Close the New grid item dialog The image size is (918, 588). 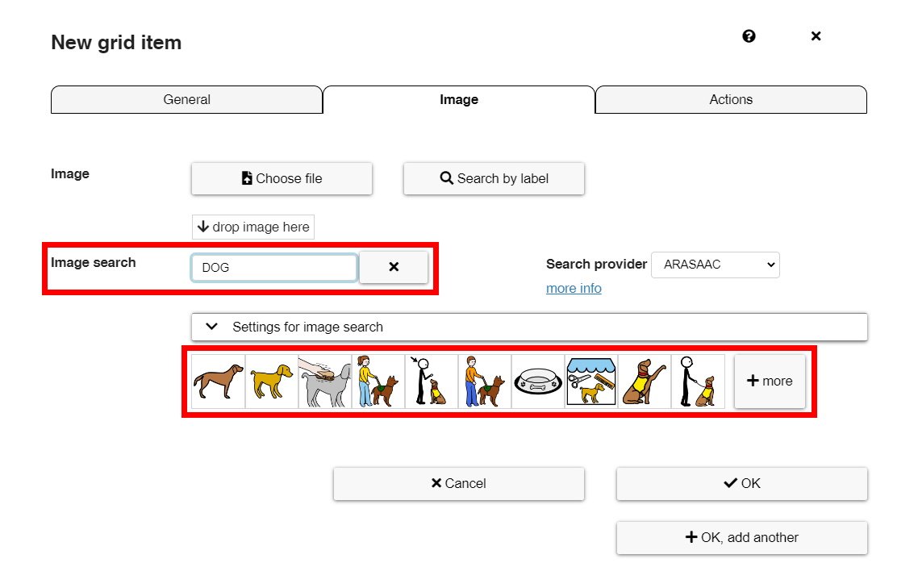click(x=816, y=36)
